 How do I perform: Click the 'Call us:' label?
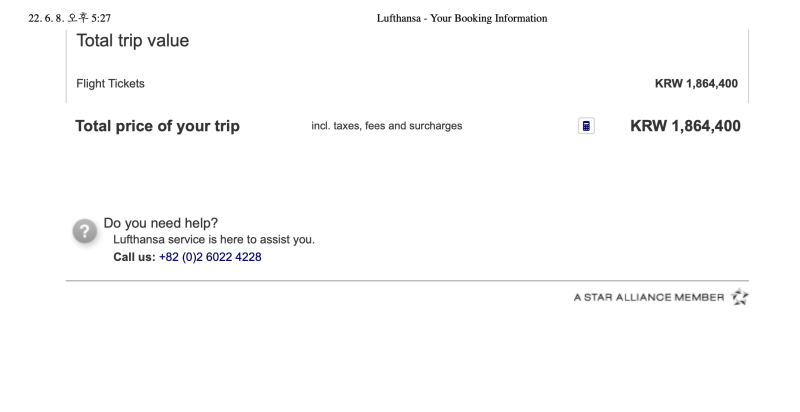tap(134, 257)
